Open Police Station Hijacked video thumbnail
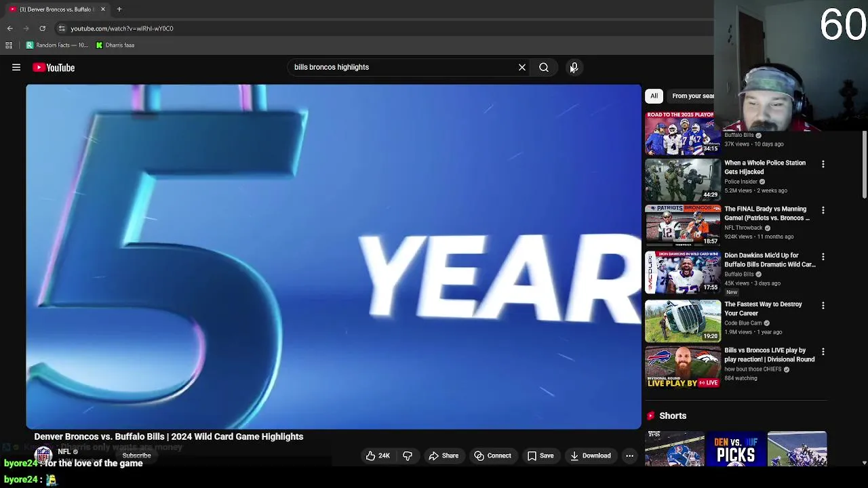This screenshot has height=488, width=868. click(x=683, y=180)
